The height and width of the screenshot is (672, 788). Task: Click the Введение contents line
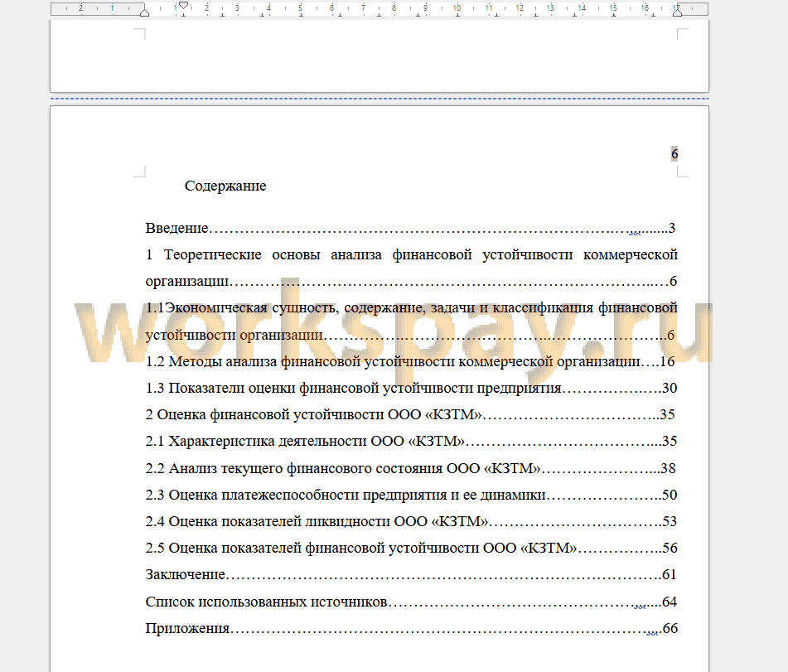[x=411, y=228]
